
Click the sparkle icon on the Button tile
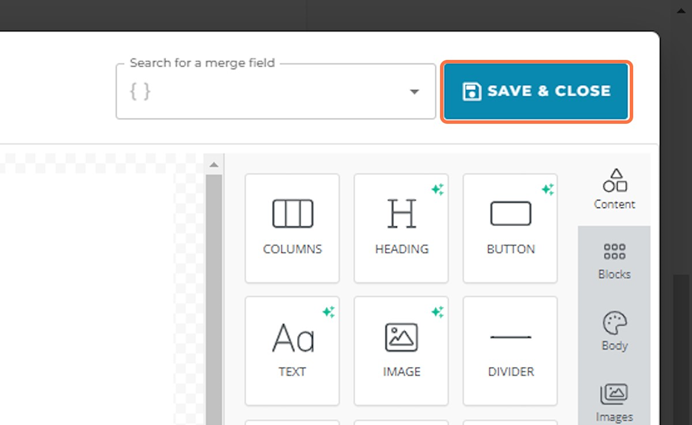[x=548, y=190]
